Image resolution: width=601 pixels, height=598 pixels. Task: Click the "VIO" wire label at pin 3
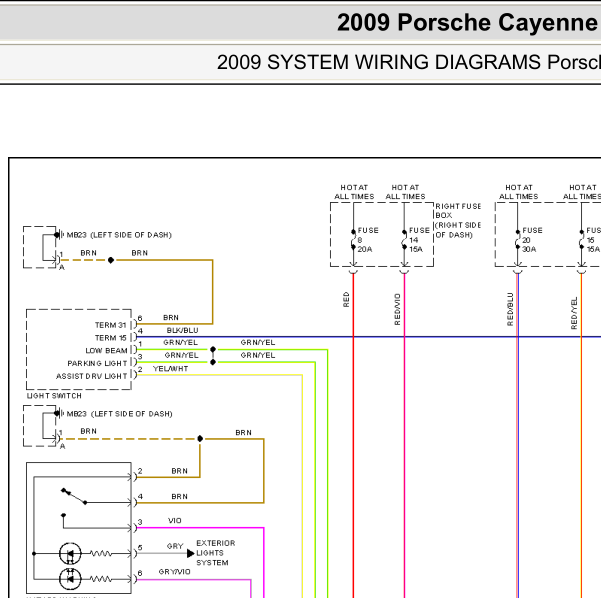[175, 521]
